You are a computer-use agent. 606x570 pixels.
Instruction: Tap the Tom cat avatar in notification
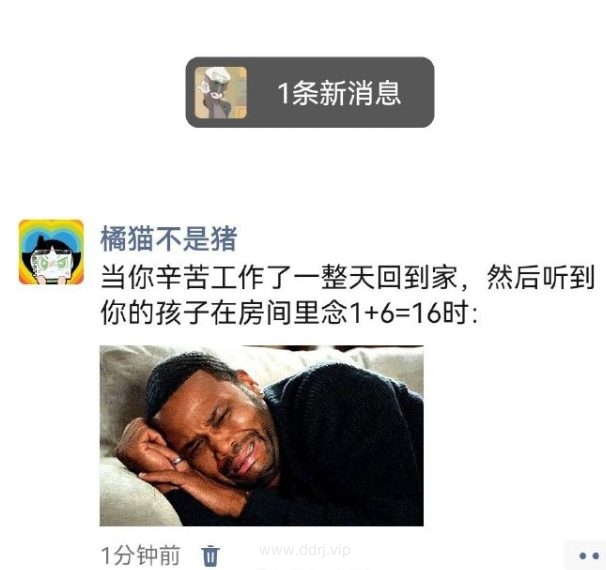pos(221,92)
